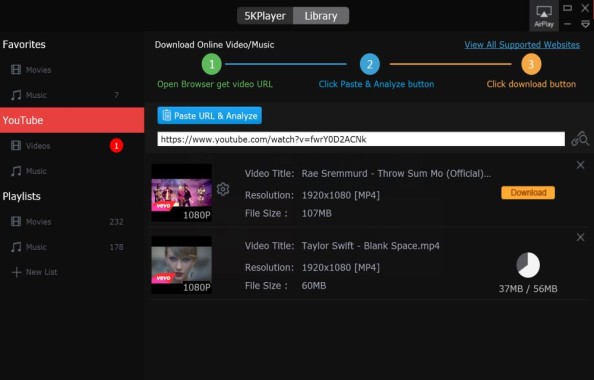Click Playlists heading in sidebar
The image size is (594, 380).
pos(22,196)
